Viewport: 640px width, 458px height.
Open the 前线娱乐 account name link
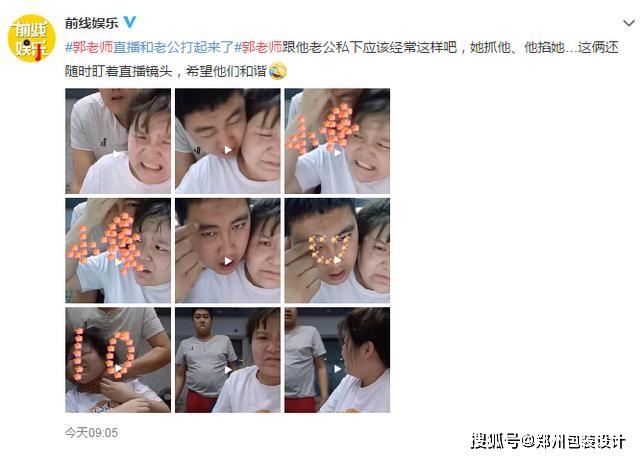91,23
